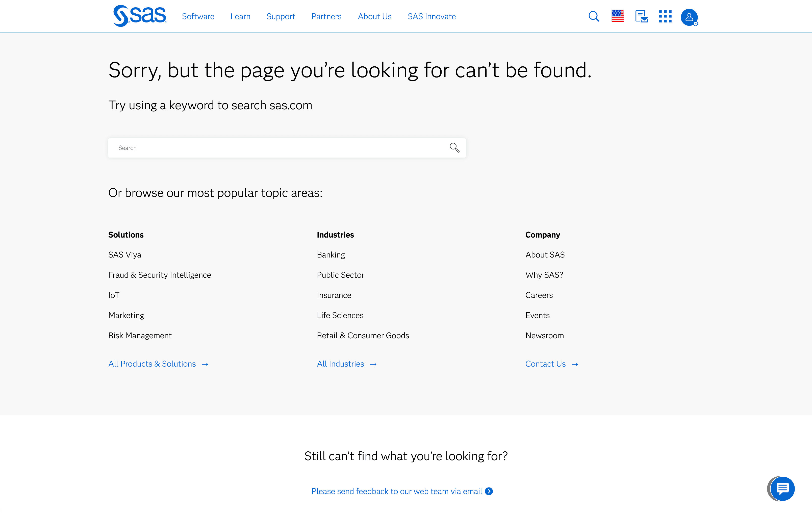Submit search with magnifier icon in search box
The height and width of the screenshot is (513, 812).
(x=454, y=148)
